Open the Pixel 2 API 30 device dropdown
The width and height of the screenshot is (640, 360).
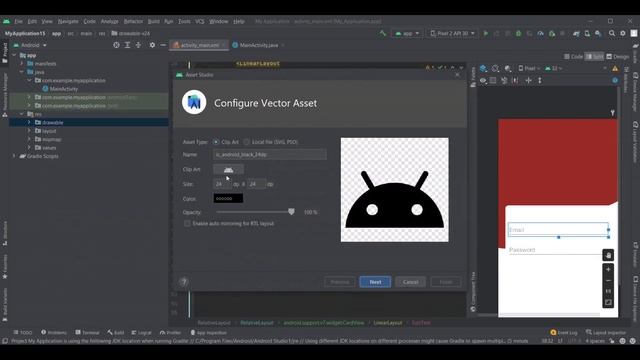pos(452,33)
